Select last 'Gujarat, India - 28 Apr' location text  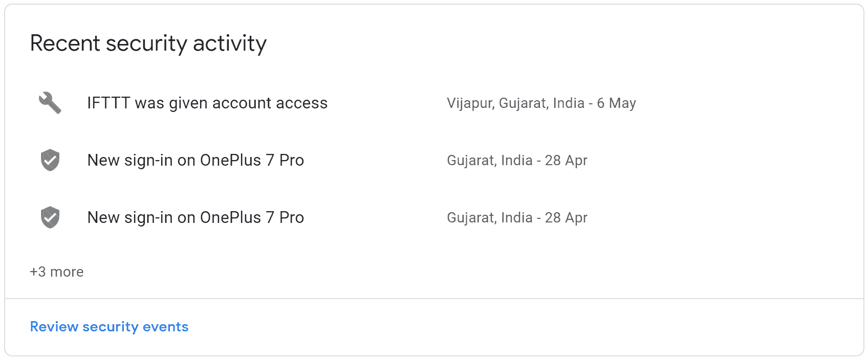[517, 218]
